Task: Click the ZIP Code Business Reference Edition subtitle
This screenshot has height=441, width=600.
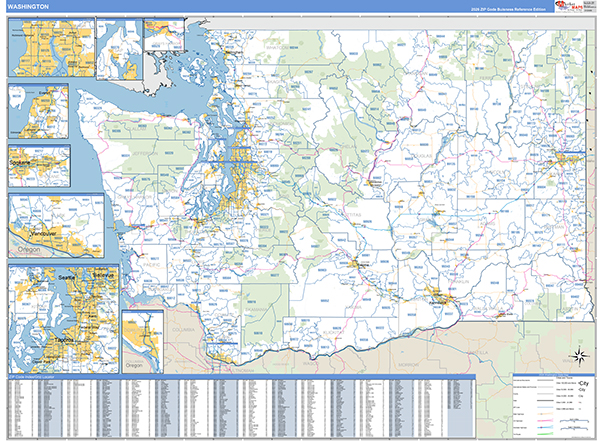Action: [x=508, y=9]
